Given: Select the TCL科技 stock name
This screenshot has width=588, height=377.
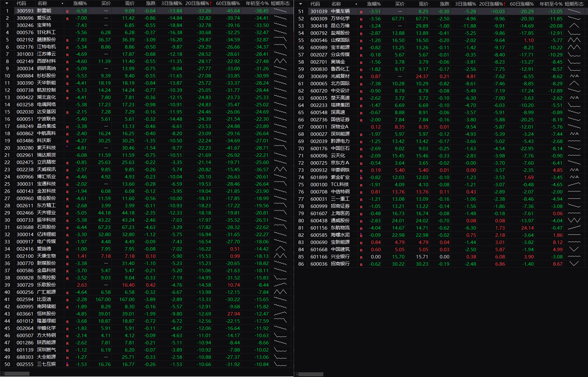Looking at the screenshot, I should 340,184.
